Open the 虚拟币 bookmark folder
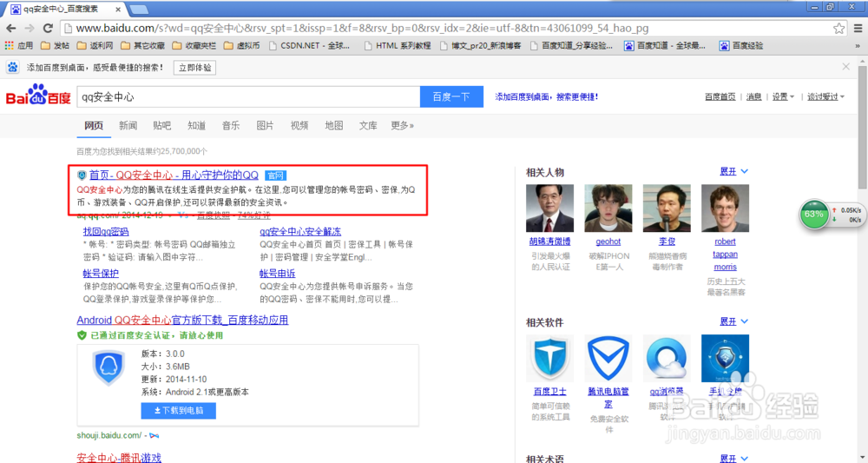868x463 pixels. 242,45
